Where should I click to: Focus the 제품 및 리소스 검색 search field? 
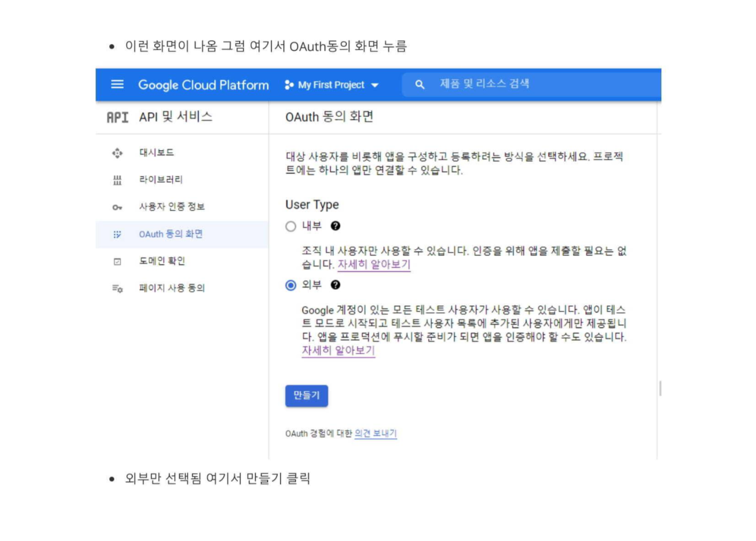click(x=531, y=84)
